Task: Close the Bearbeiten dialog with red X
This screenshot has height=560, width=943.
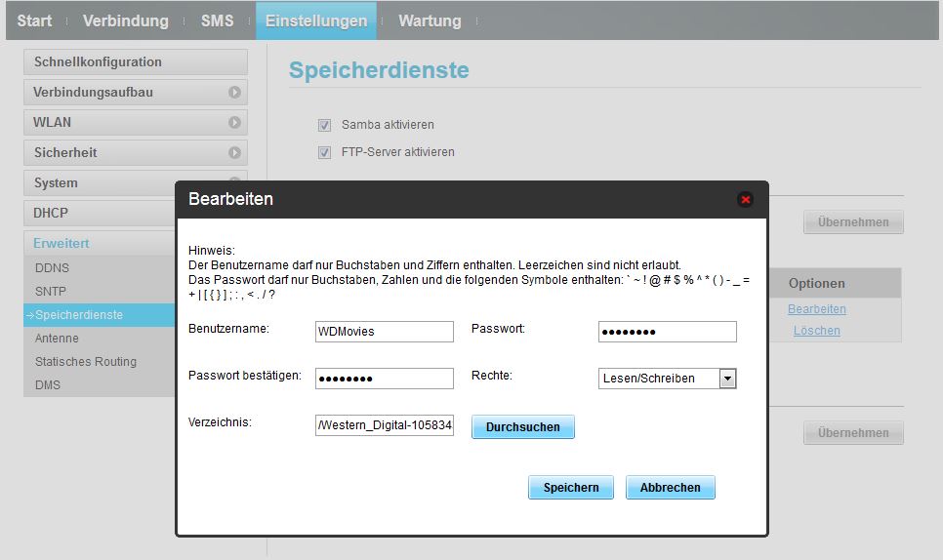Action: tap(746, 199)
